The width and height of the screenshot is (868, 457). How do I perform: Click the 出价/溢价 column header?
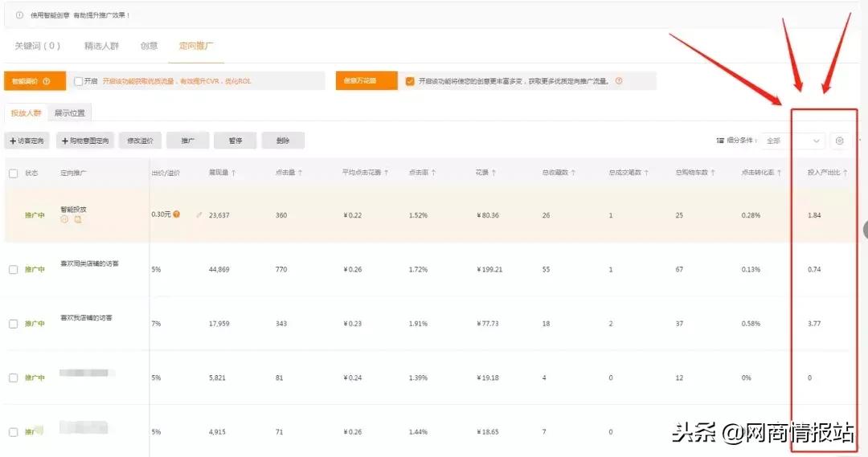pyautogui.click(x=166, y=173)
